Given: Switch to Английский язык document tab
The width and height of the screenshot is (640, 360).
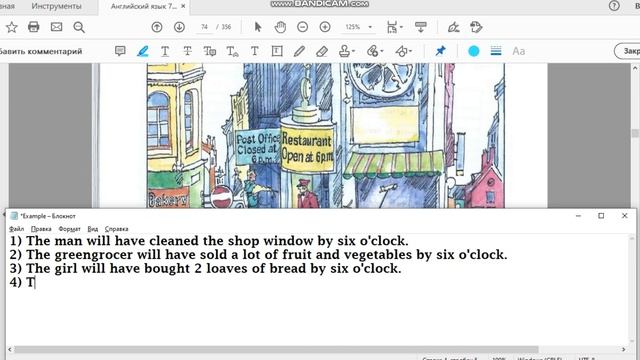Looking at the screenshot, I should point(144,6).
